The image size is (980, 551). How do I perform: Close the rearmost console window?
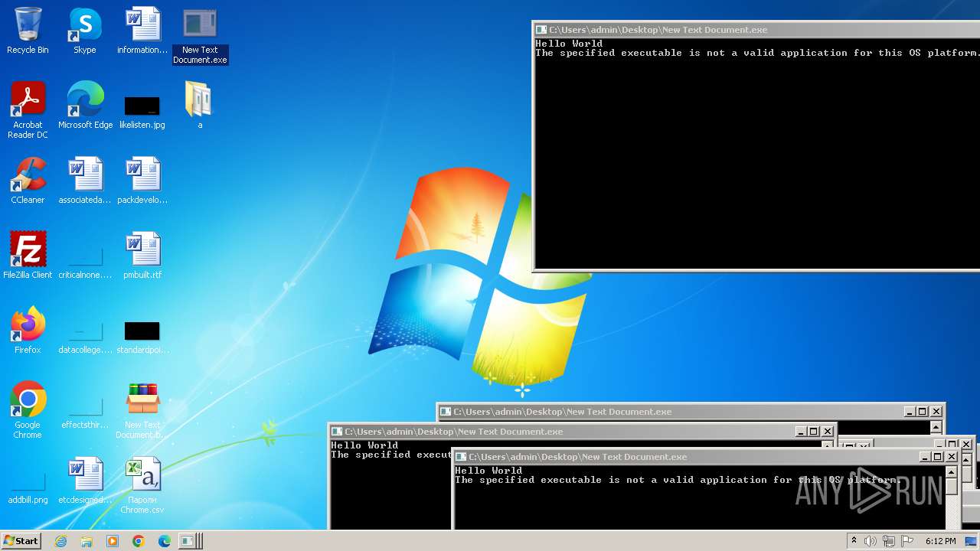coord(936,412)
